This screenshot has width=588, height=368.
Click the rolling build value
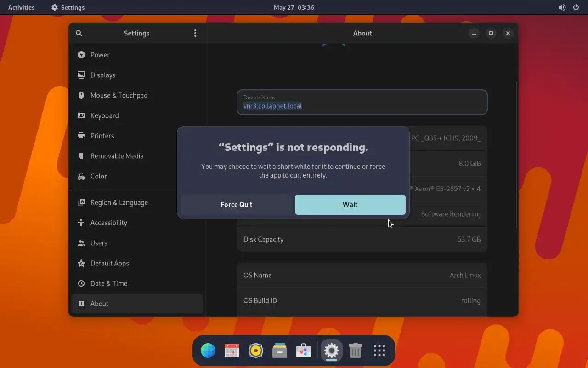pos(471,300)
